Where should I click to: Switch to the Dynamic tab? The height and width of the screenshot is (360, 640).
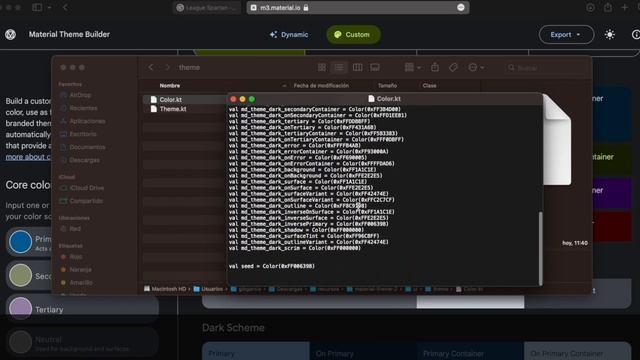[289, 35]
